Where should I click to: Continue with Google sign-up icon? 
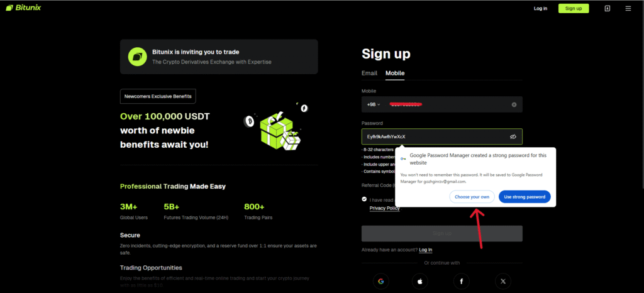coord(379,281)
